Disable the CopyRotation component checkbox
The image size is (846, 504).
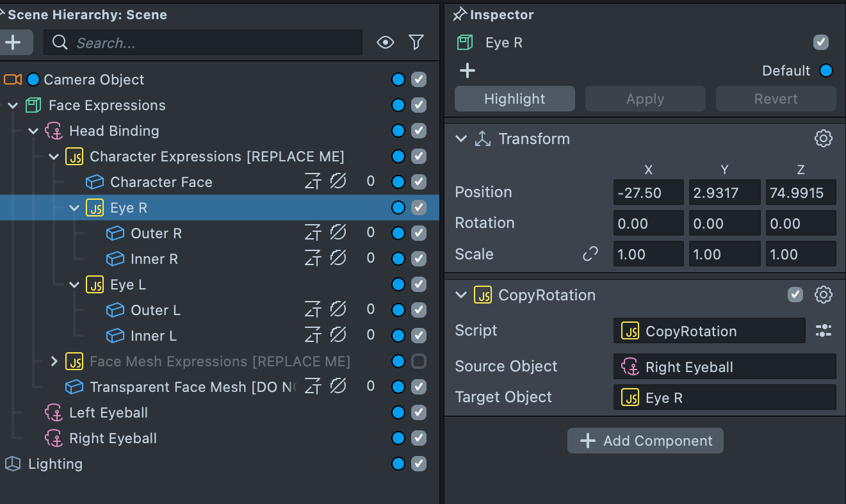[x=795, y=295]
